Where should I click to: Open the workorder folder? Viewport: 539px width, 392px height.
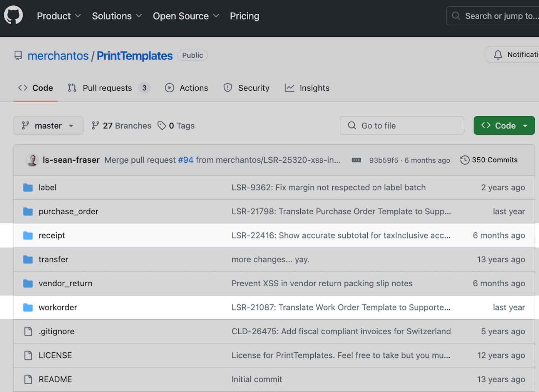(x=58, y=307)
